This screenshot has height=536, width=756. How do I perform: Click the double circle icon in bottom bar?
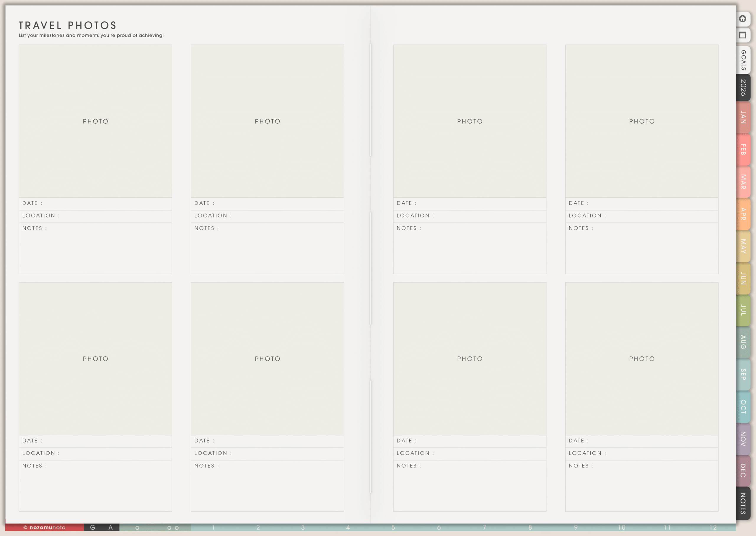[x=173, y=528]
